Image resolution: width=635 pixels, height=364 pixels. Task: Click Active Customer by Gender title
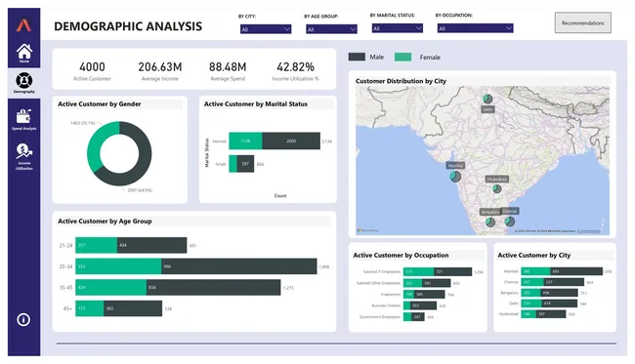(100, 104)
